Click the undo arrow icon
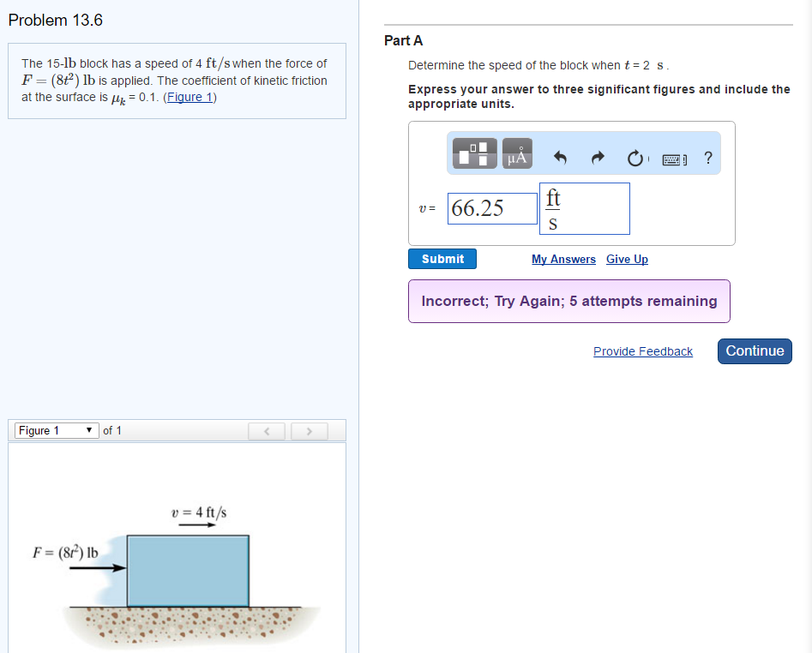The height and width of the screenshot is (653, 812). point(561,158)
